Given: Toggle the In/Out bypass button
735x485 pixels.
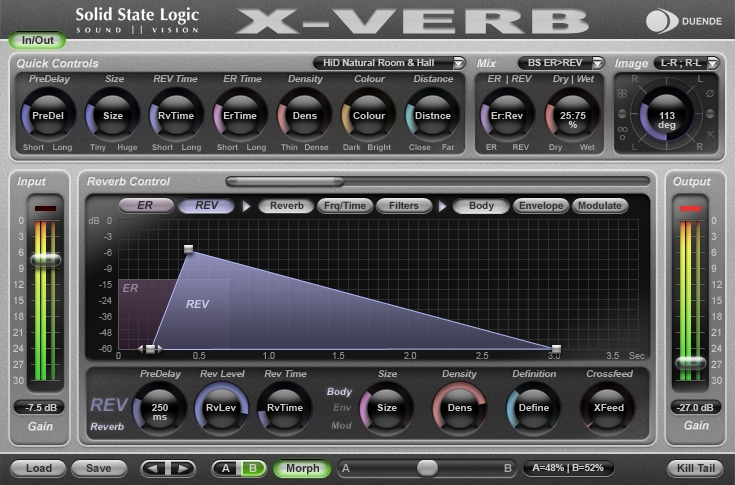Looking at the screenshot, I should click(38, 40).
